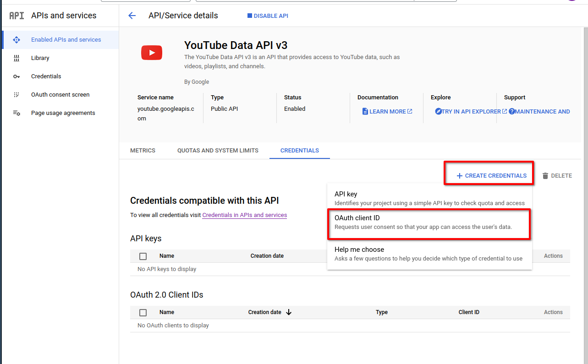This screenshot has height=364, width=588.
Task: Click the Enabled APIs and services icon
Action: click(x=16, y=40)
